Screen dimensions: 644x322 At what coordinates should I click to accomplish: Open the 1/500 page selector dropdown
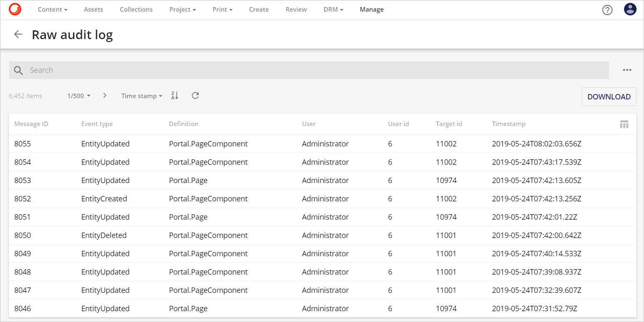79,96
